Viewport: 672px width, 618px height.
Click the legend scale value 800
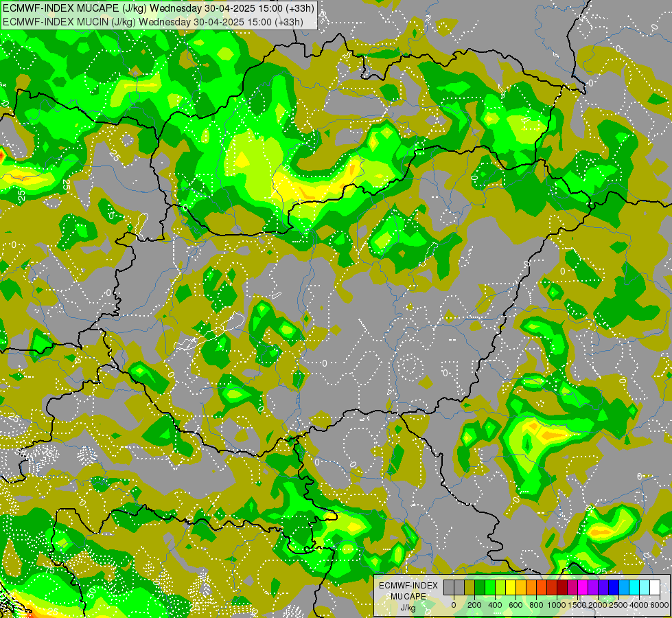pos(537,605)
